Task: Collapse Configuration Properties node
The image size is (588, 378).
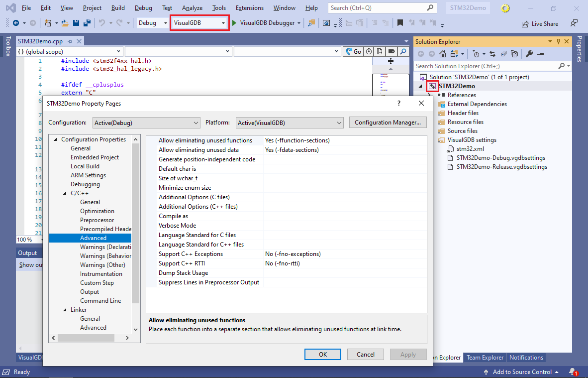Action: (55, 139)
